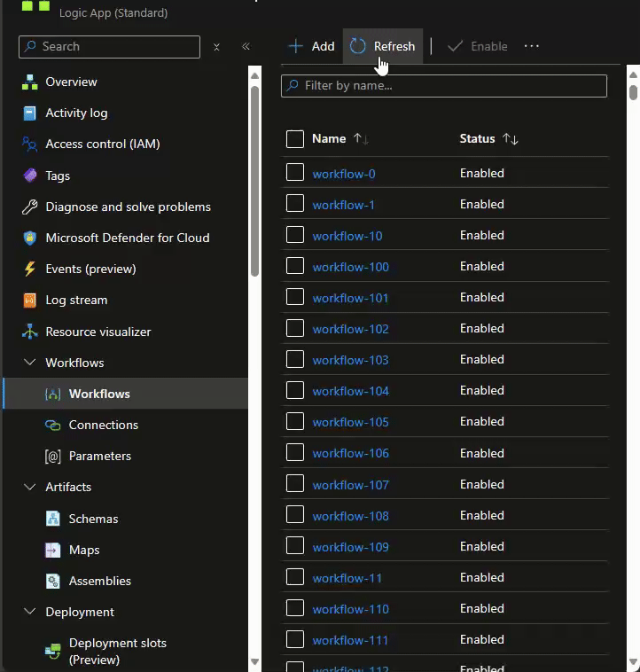640x672 pixels.
Task: Click the Refresh circular arrow icon
Action: 358,46
